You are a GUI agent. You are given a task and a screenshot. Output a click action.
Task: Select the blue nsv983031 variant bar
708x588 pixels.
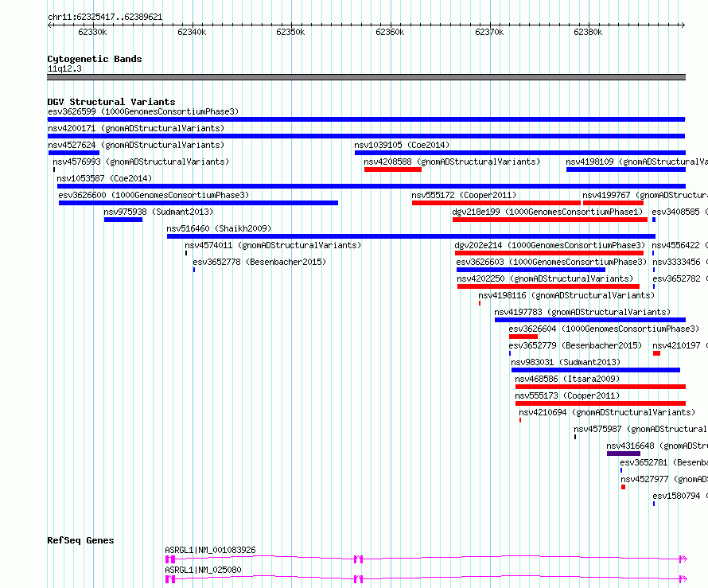(596, 370)
